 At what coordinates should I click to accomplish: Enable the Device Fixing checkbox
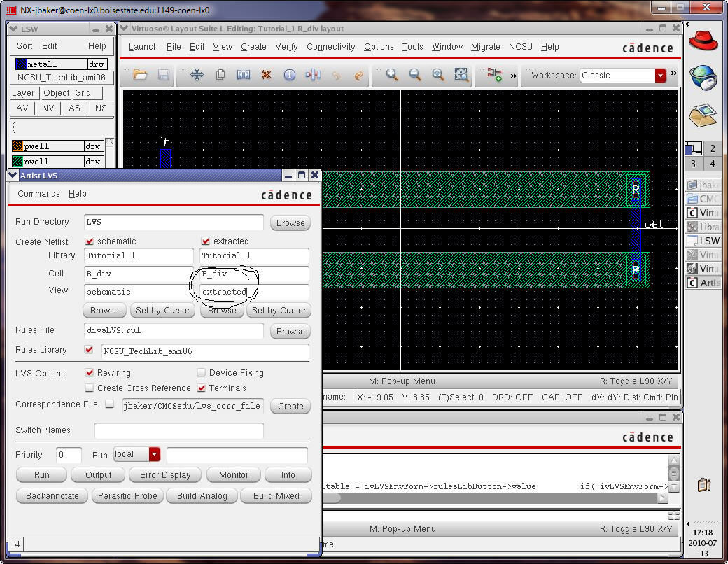(x=202, y=373)
